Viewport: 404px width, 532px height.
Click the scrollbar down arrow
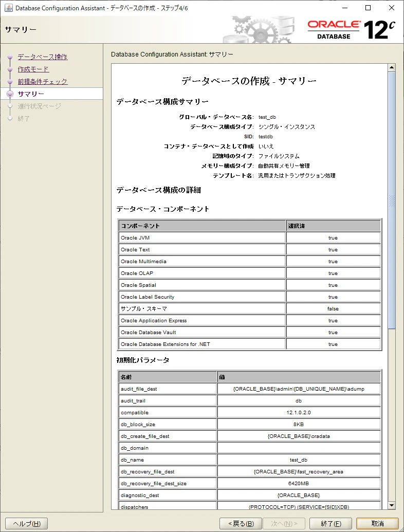[x=392, y=505]
